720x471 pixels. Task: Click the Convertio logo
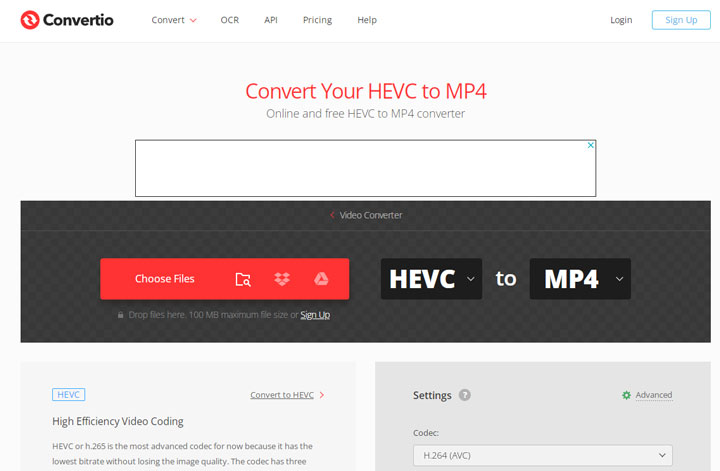click(67, 20)
